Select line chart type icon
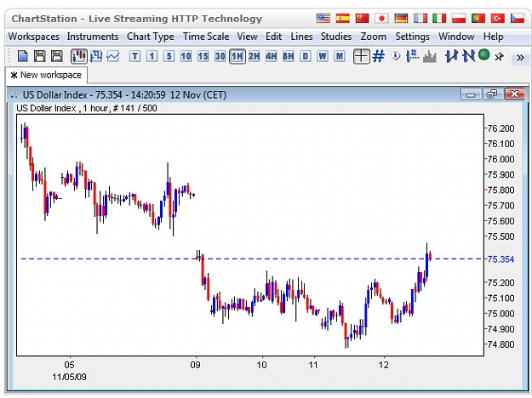The height and width of the screenshot is (398, 532). [113, 56]
